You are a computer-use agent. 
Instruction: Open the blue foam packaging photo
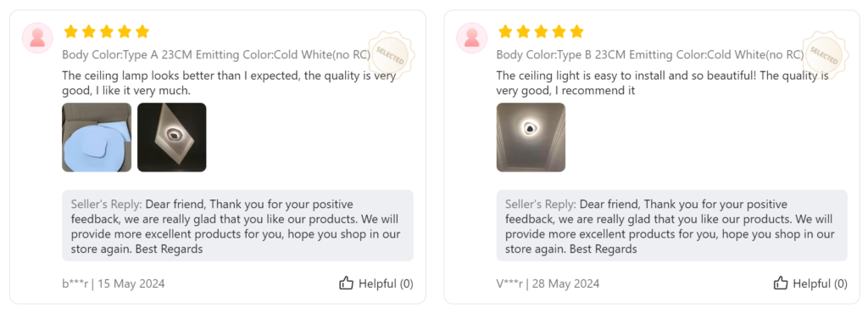(x=97, y=137)
